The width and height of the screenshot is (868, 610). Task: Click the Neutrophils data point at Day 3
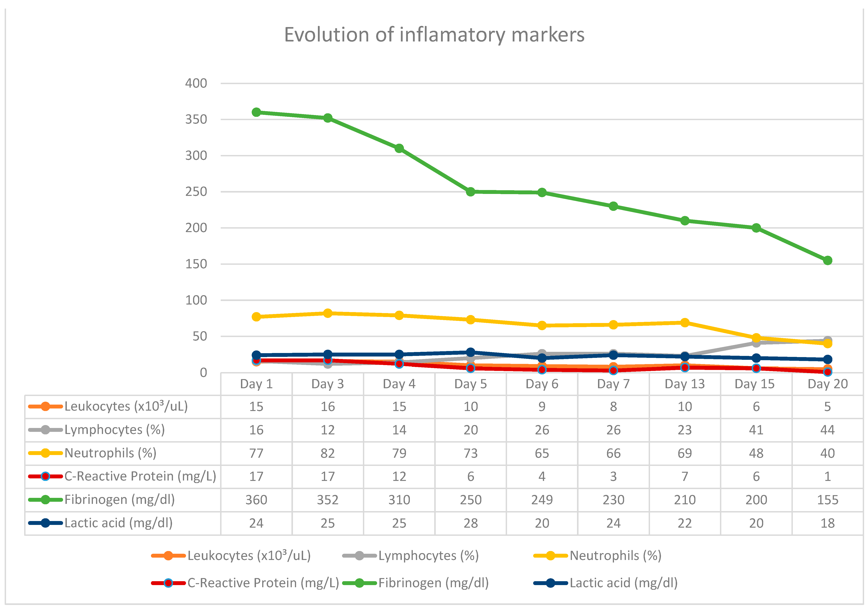click(328, 313)
